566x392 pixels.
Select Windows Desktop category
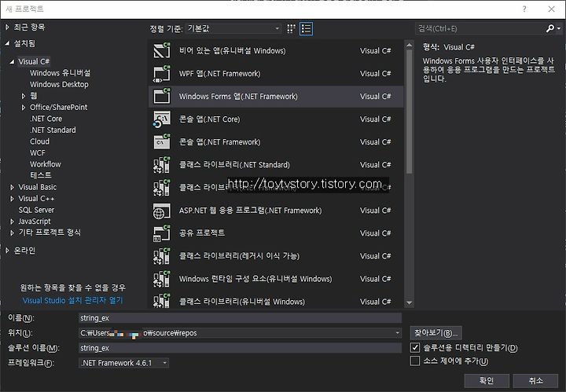pyautogui.click(x=59, y=84)
